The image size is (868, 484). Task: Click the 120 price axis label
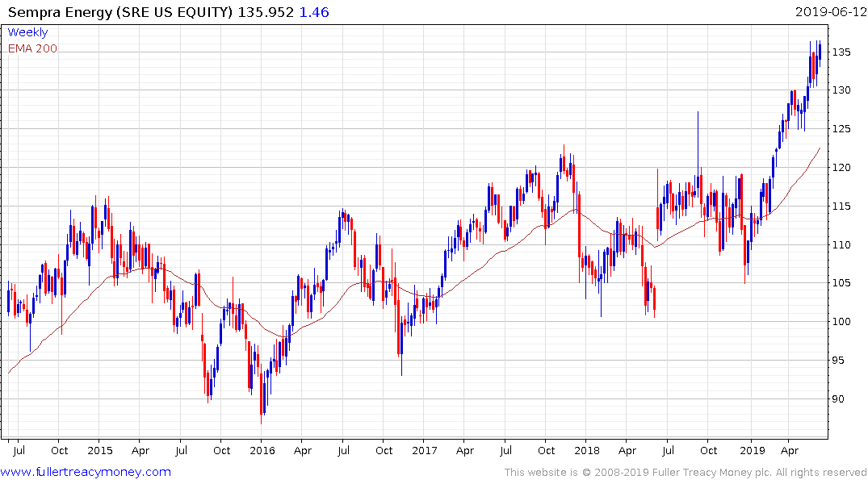(841, 168)
